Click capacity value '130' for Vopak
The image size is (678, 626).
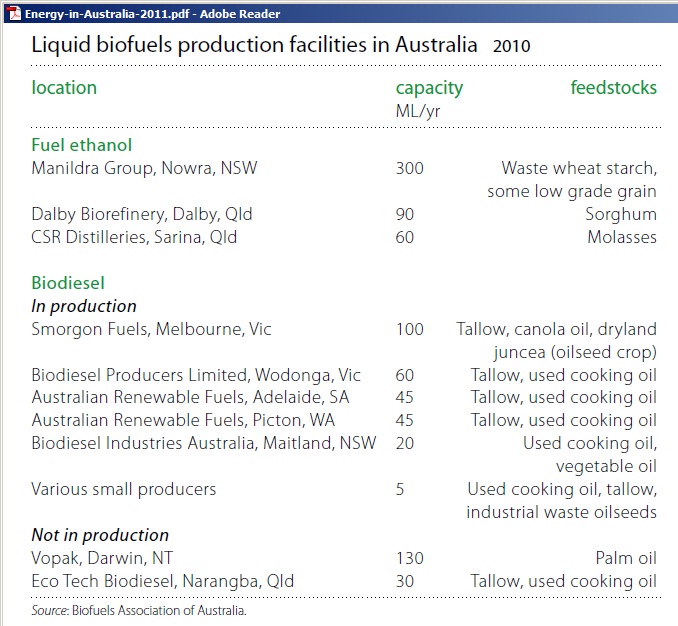tap(409, 558)
